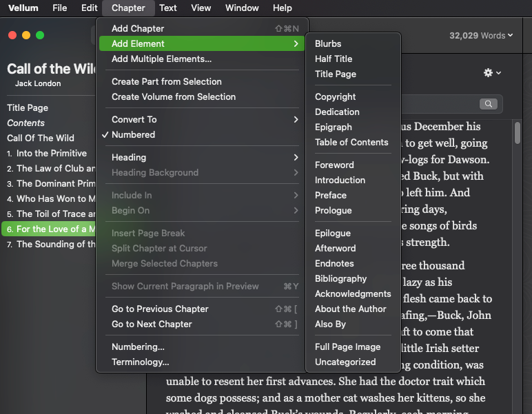532x414 pixels.
Task: Add an Acknowledgments element
Action: click(x=354, y=293)
